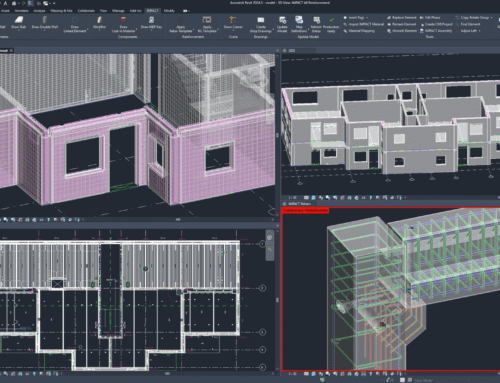Screen dimensions: 500x383
Task: Select the Draw Cast-in Material tool
Action: tap(123, 24)
